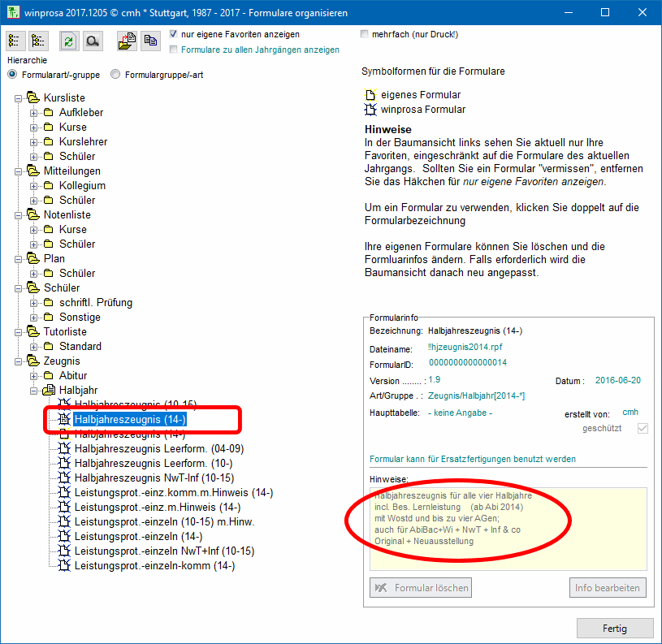Click the import form folder icon
Viewport: 662px width, 644px height.
(126, 41)
